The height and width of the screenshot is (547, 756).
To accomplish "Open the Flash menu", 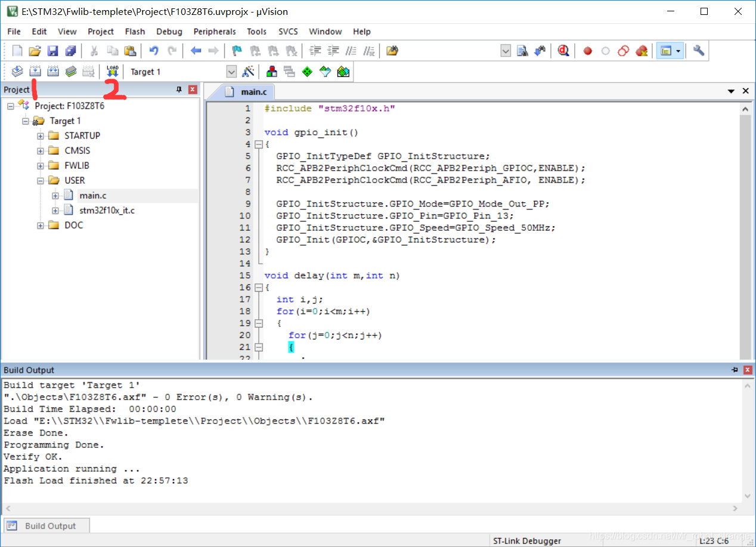I will point(135,32).
